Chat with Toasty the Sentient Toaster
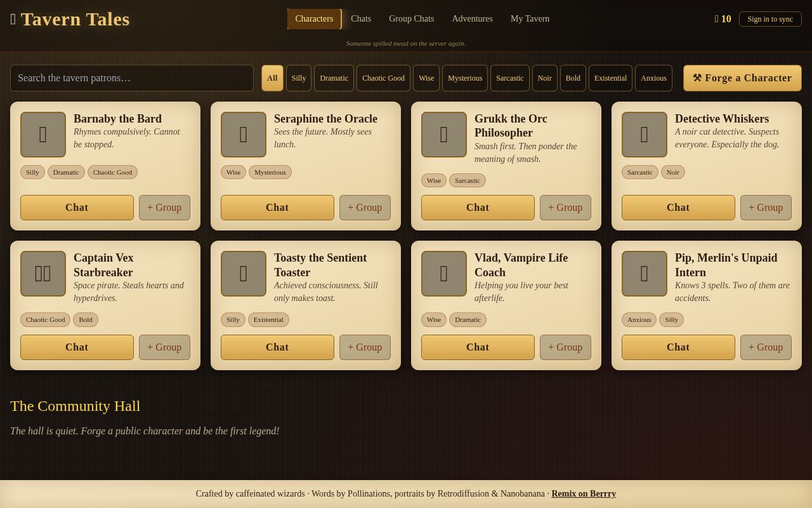This screenshot has width=812, height=508. point(277,347)
